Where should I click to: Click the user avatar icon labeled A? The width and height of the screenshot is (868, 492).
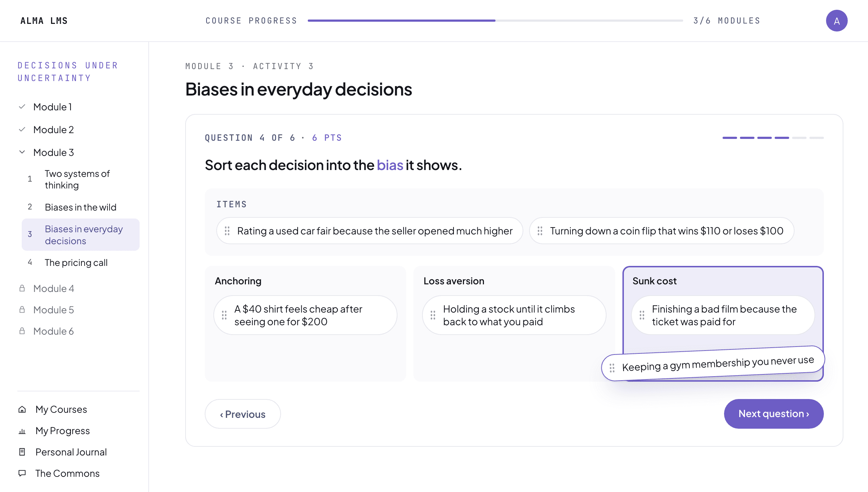coord(837,21)
